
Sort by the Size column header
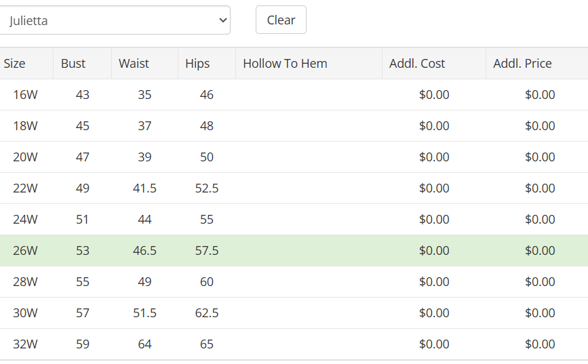pos(26,63)
